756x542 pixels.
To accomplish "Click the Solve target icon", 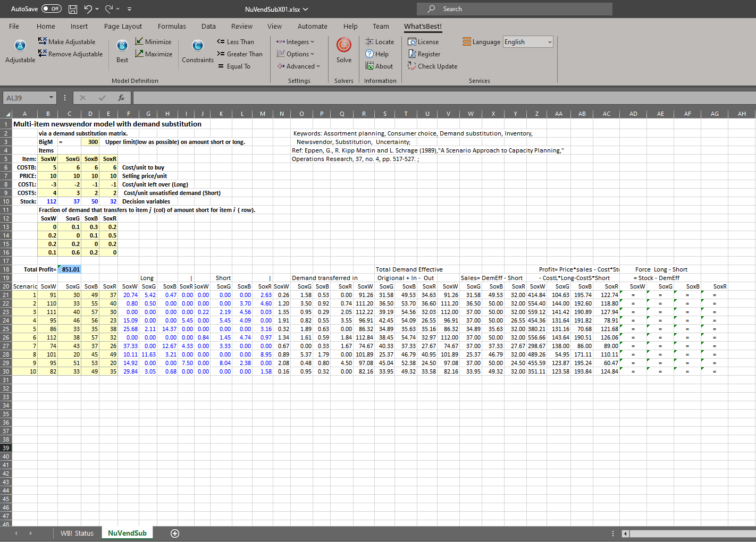I will pos(344,46).
